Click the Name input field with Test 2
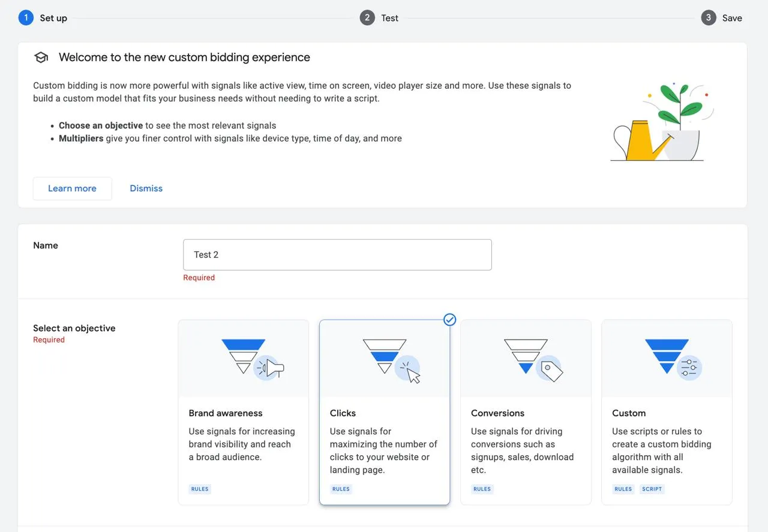The width and height of the screenshot is (768, 532). point(337,255)
